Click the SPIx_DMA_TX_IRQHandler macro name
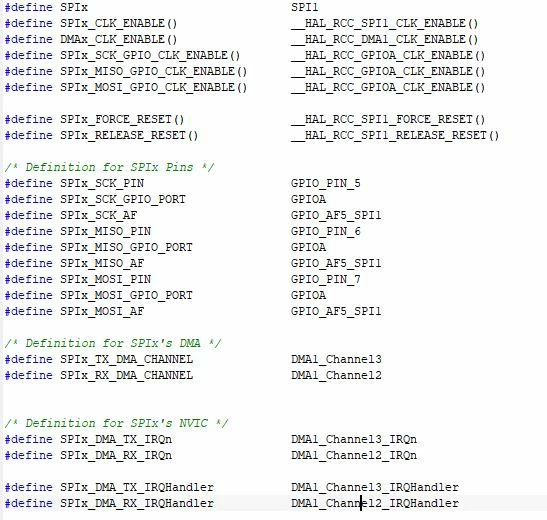547x520 pixels. click(137, 488)
